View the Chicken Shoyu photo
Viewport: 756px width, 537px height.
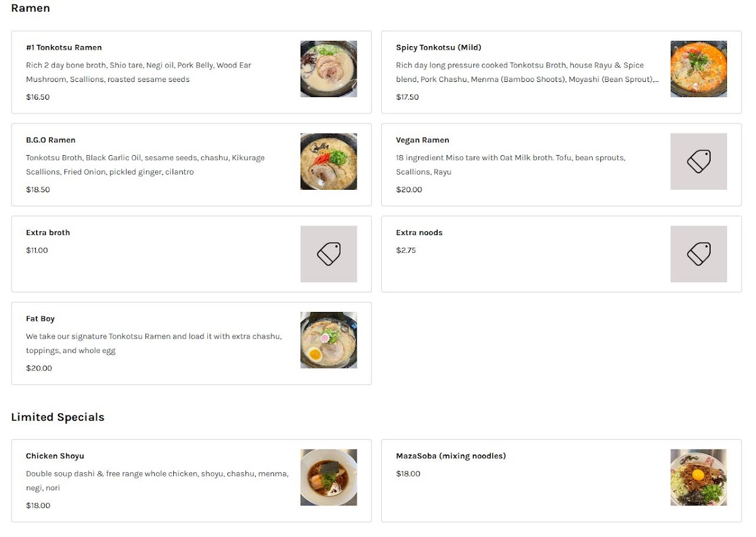(328, 477)
